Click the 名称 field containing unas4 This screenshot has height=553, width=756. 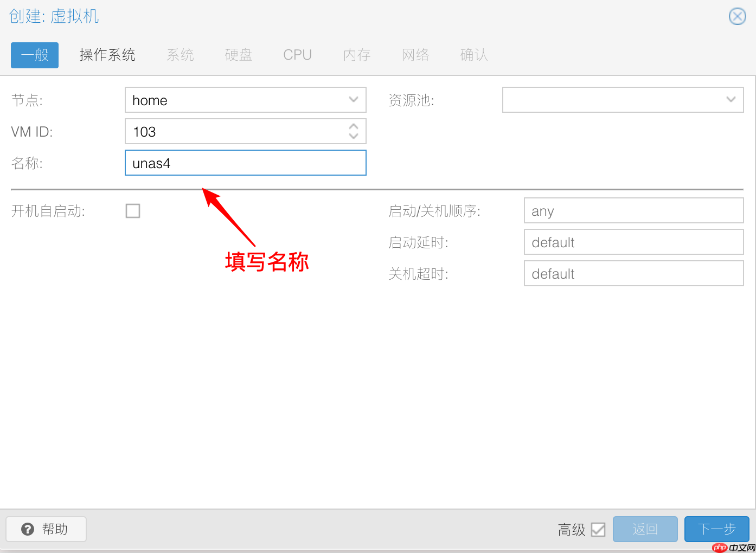pyautogui.click(x=245, y=163)
